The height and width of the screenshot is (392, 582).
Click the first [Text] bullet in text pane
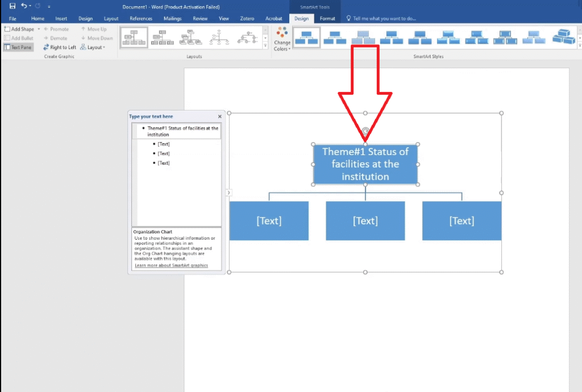(164, 144)
